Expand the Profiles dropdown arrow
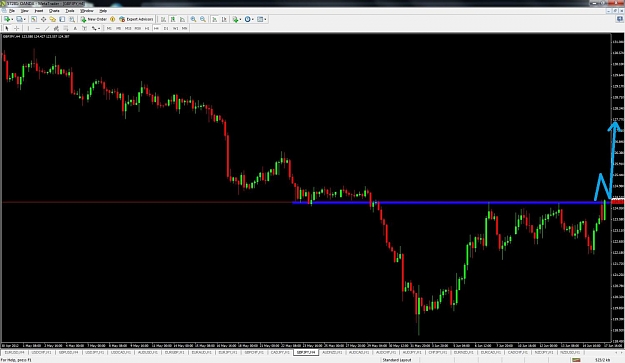Screen dimensions: 625x363 [x=24, y=19]
